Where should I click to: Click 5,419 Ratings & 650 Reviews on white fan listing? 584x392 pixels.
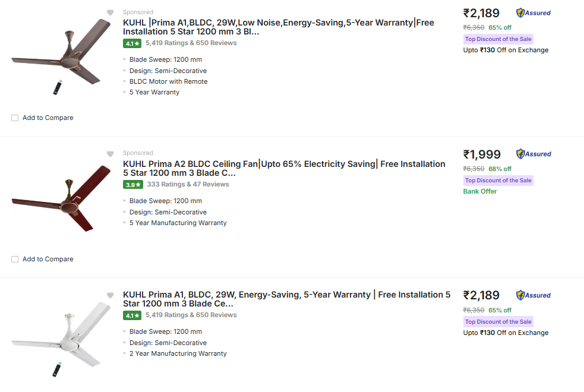coord(191,315)
